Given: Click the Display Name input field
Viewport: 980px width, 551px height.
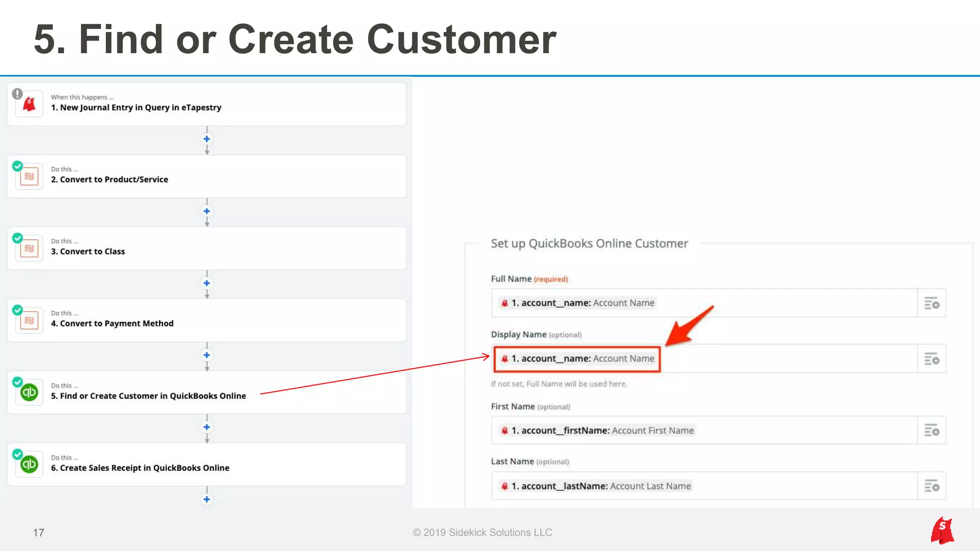Looking at the screenshot, I should 704,359.
